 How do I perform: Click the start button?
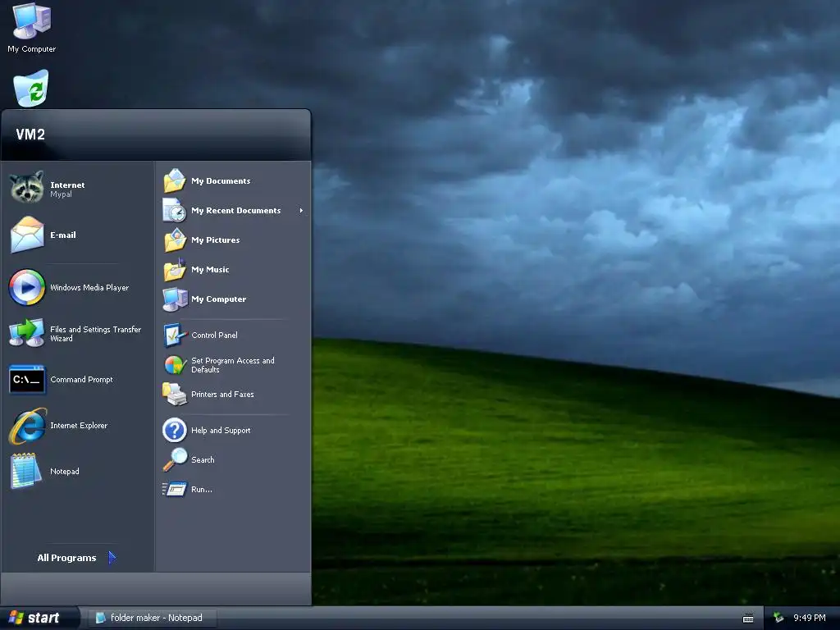pos(39,619)
